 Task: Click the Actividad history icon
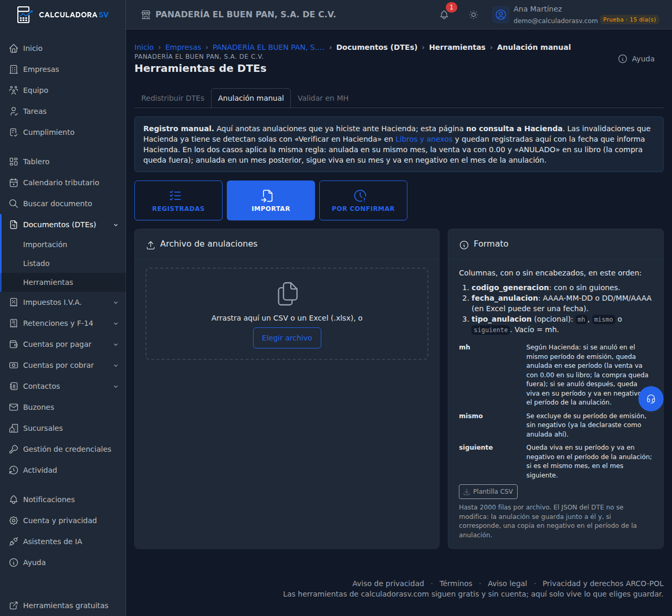14,470
